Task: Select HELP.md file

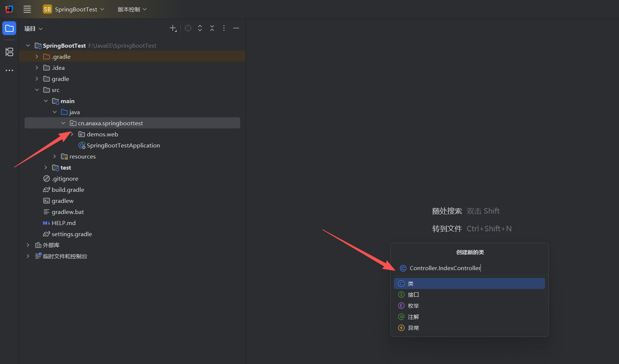Action: [64, 223]
